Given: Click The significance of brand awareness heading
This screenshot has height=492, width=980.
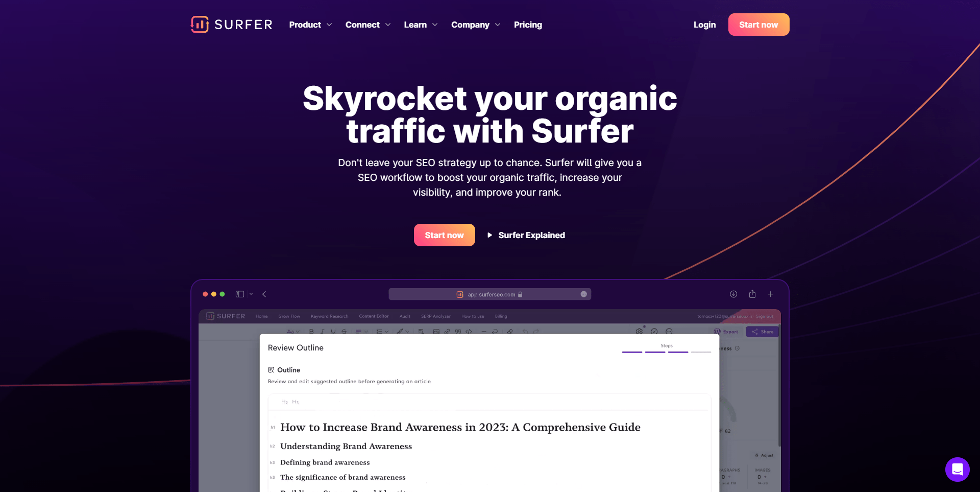Looking at the screenshot, I should pos(342,477).
